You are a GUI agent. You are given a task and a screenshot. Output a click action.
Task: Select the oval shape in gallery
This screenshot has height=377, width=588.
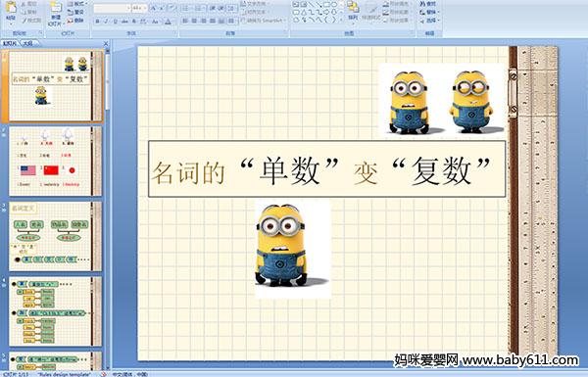click(x=334, y=5)
